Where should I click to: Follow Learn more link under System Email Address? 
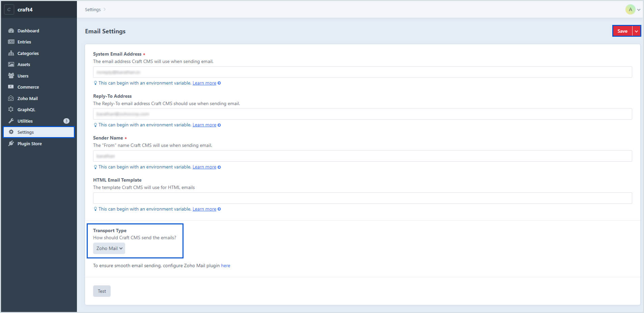point(204,83)
